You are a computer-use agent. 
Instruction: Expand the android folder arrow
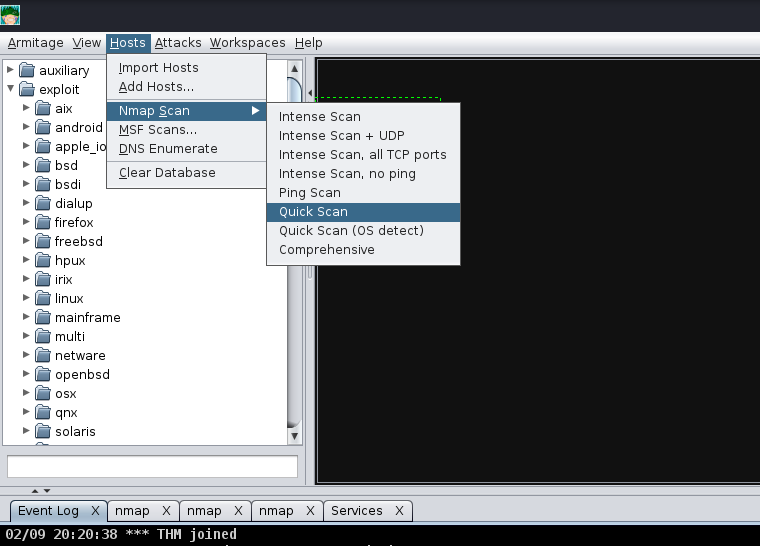pos(26,127)
